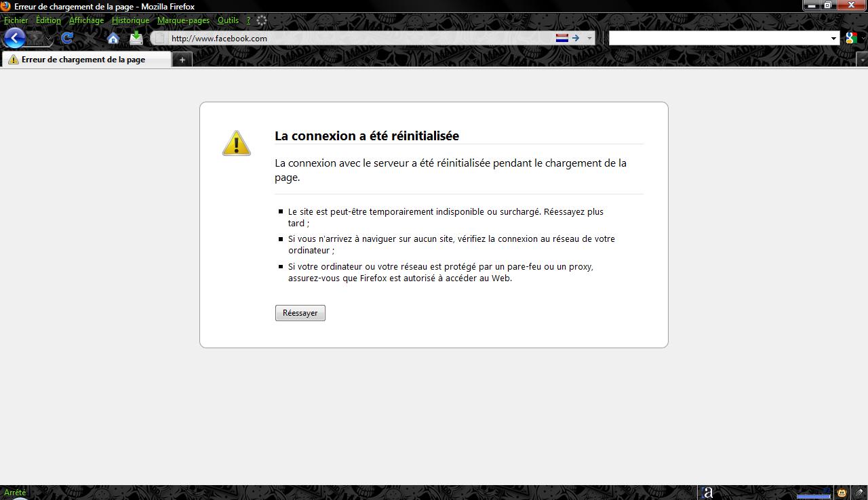Click the 'a' letter status bar icon
Image resolution: width=868 pixels, height=500 pixels.
pos(708,493)
